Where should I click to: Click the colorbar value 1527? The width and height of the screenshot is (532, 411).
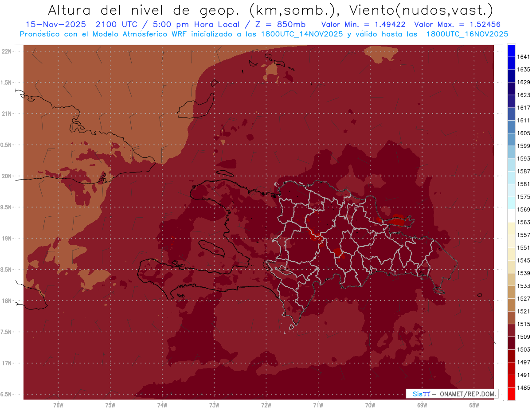point(524,299)
